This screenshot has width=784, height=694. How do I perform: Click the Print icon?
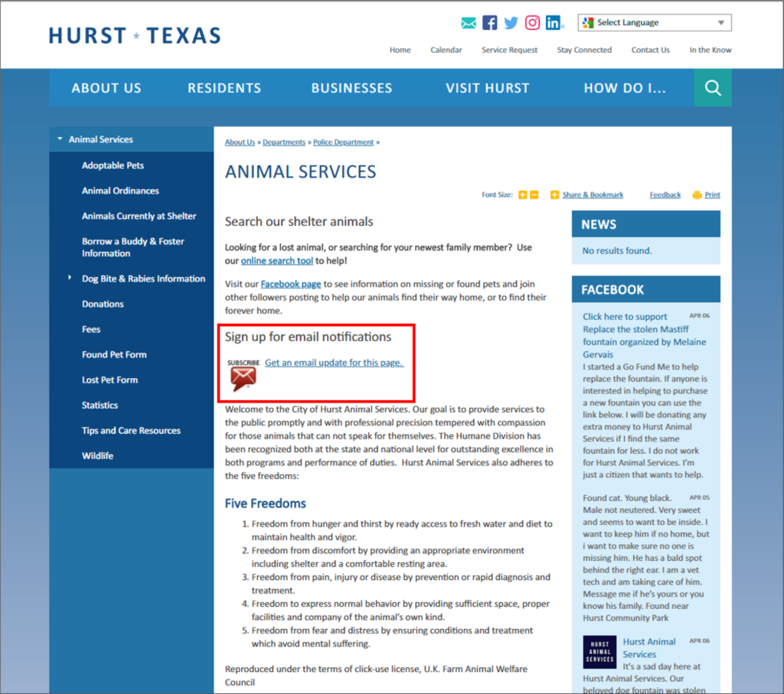pos(696,194)
